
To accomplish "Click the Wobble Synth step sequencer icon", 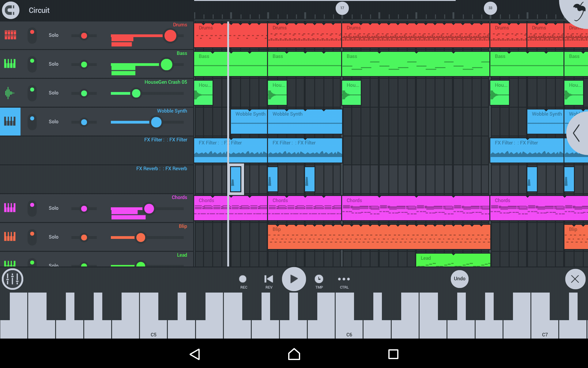I will point(10,122).
